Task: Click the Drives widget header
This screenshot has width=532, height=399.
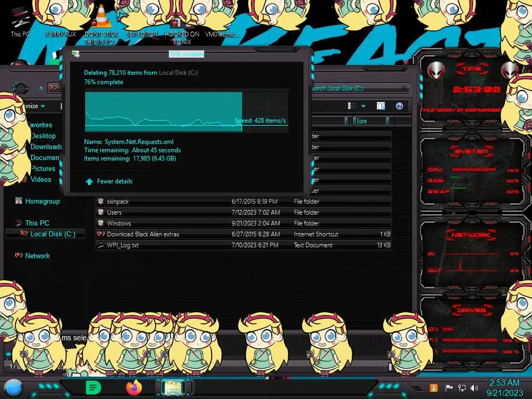Action: click(471, 310)
